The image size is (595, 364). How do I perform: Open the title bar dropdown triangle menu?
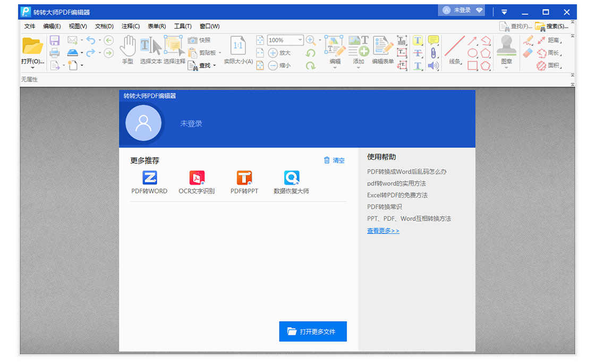point(504,12)
